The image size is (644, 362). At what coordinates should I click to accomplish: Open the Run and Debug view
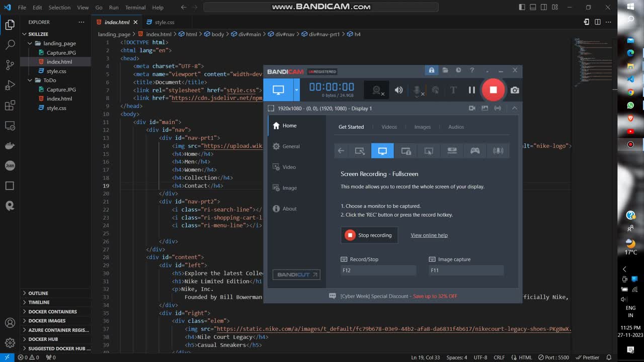pyautogui.click(x=10, y=85)
